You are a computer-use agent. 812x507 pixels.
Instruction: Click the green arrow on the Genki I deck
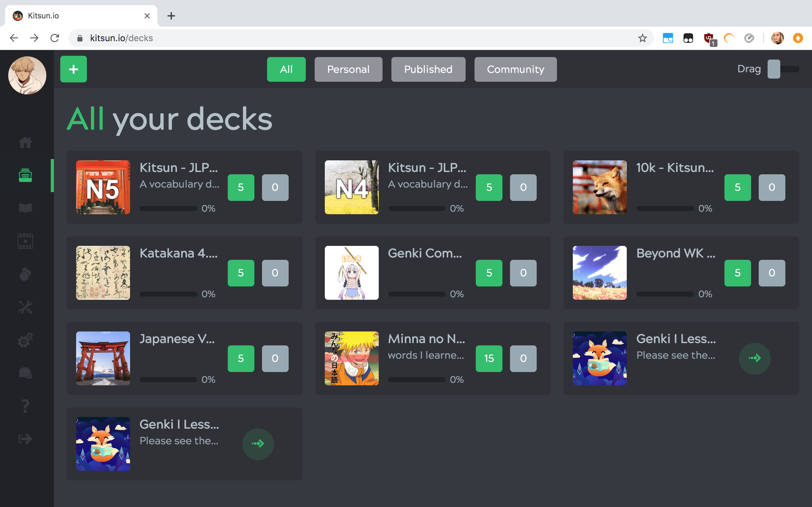755,358
